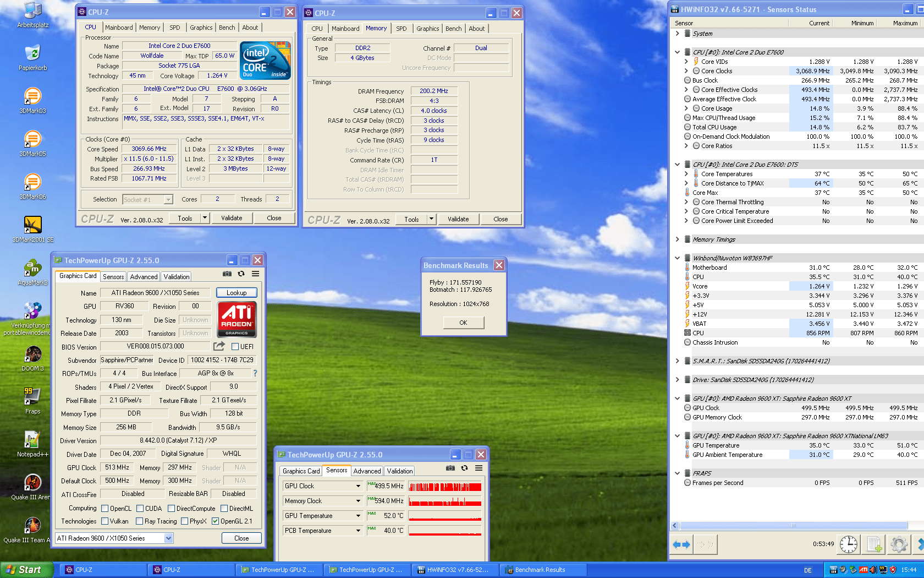Open the Sensors tab in GPU-Z Graphics Card window
Image resolution: width=924 pixels, height=578 pixels.
[113, 277]
